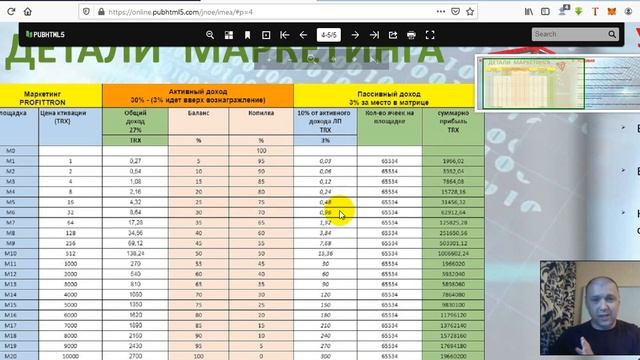Click the square auto-flip icon
The width and height of the screenshot is (640, 360).
(266, 35)
